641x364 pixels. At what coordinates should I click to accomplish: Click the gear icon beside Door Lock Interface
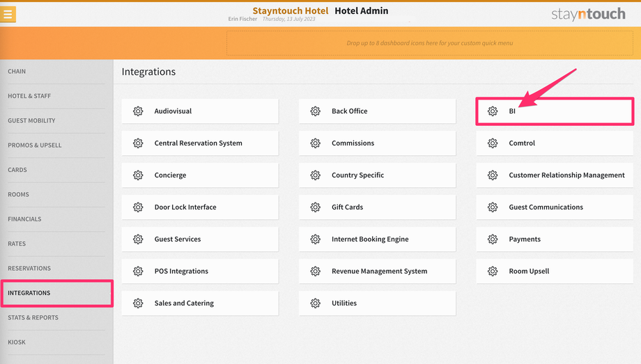point(138,207)
